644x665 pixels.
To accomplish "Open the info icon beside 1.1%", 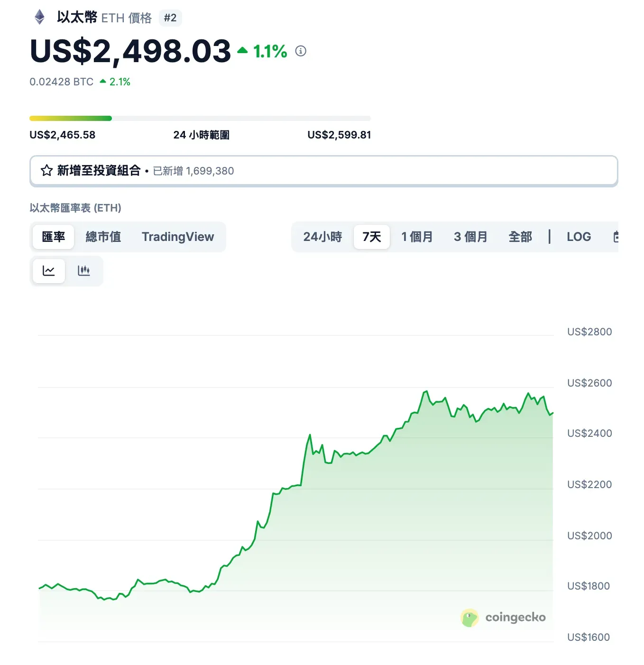I will point(301,51).
